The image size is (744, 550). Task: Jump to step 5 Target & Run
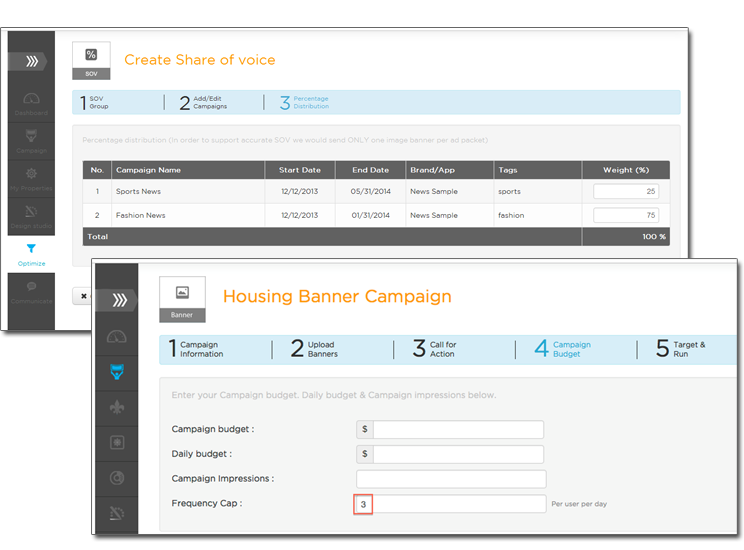[682, 349]
